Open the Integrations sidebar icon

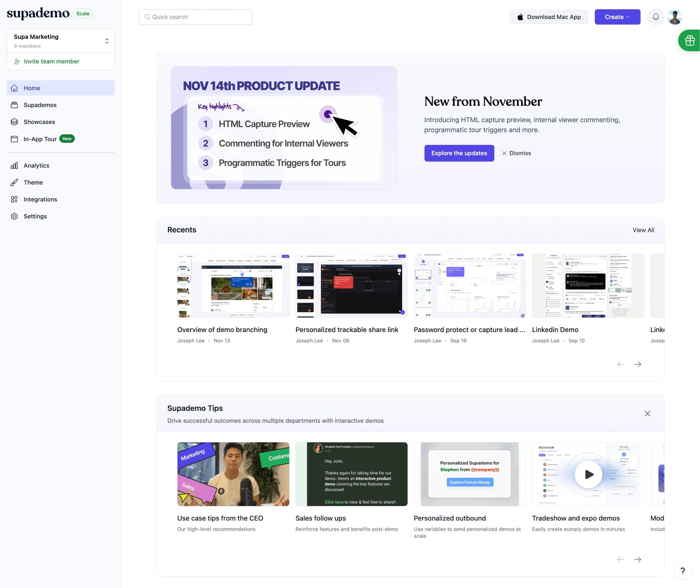(x=14, y=199)
